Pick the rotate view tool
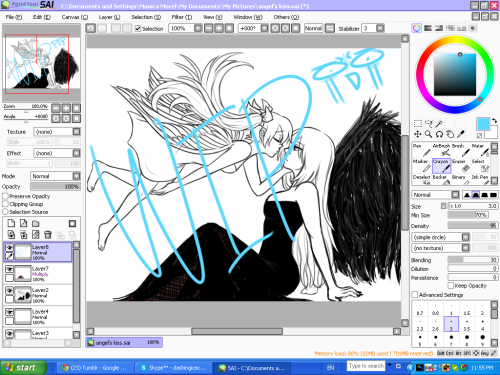The height and width of the screenshot is (375, 500). [439, 134]
